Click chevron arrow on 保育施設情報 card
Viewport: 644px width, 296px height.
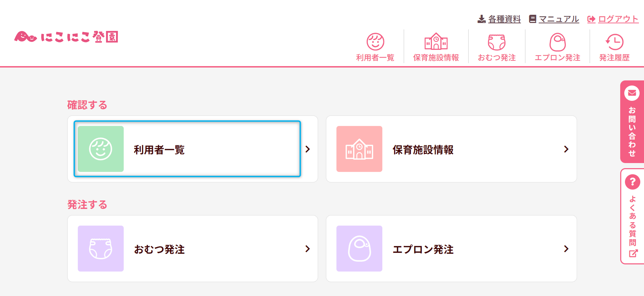[x=566, y=149]
